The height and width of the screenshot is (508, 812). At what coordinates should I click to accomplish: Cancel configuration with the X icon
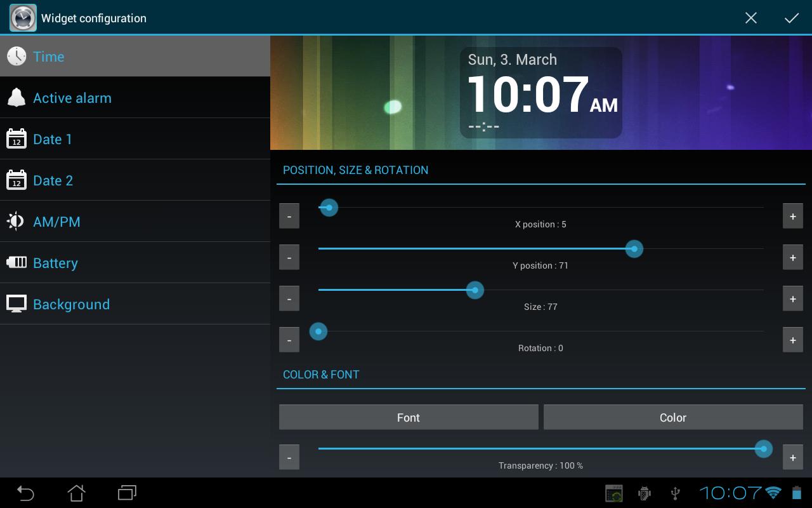[751, 18]
